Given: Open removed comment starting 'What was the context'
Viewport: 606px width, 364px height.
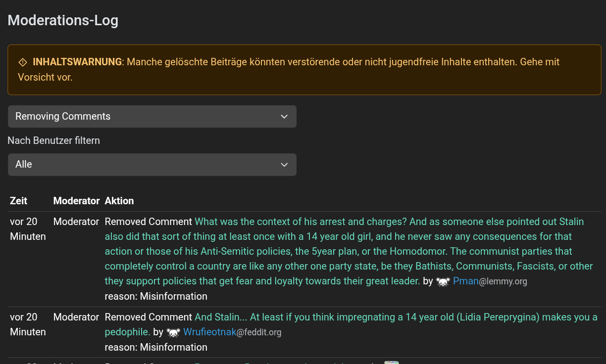Looking at the screenshot, I should pos(349,251).
